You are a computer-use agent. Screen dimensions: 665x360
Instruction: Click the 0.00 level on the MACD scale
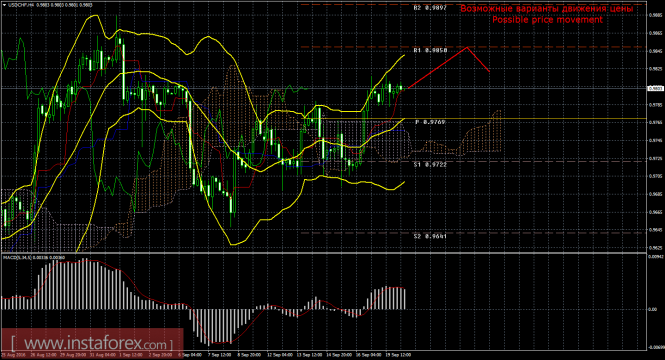point(653,309)
